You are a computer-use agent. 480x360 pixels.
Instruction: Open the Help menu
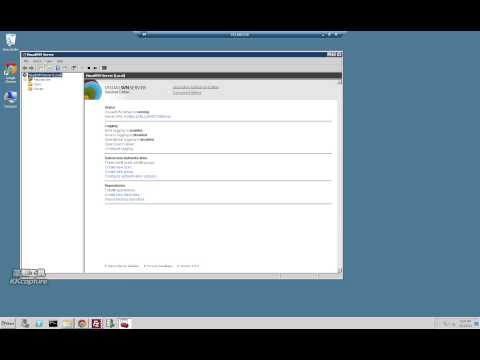click(x=60, y=61)
